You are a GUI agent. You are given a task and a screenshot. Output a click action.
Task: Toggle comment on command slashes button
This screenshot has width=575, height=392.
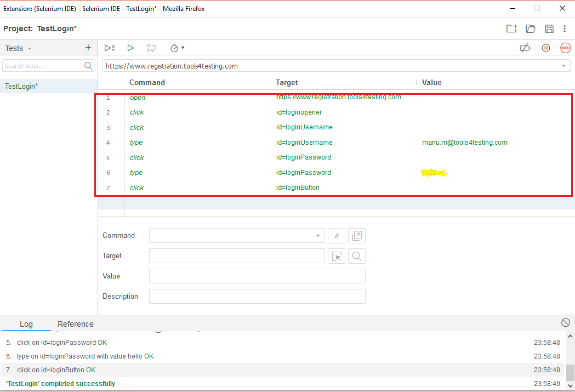click(337, 236)
